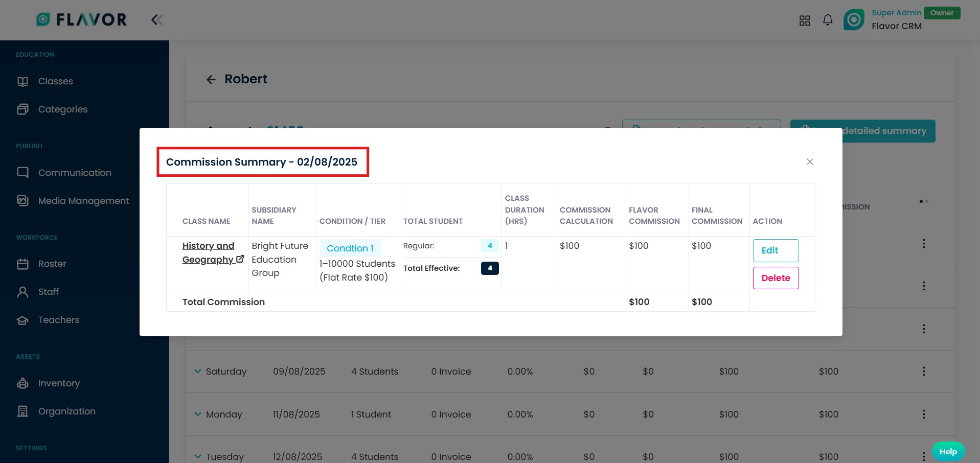Delete the History and Geography commission

click(x=775, y=278)
